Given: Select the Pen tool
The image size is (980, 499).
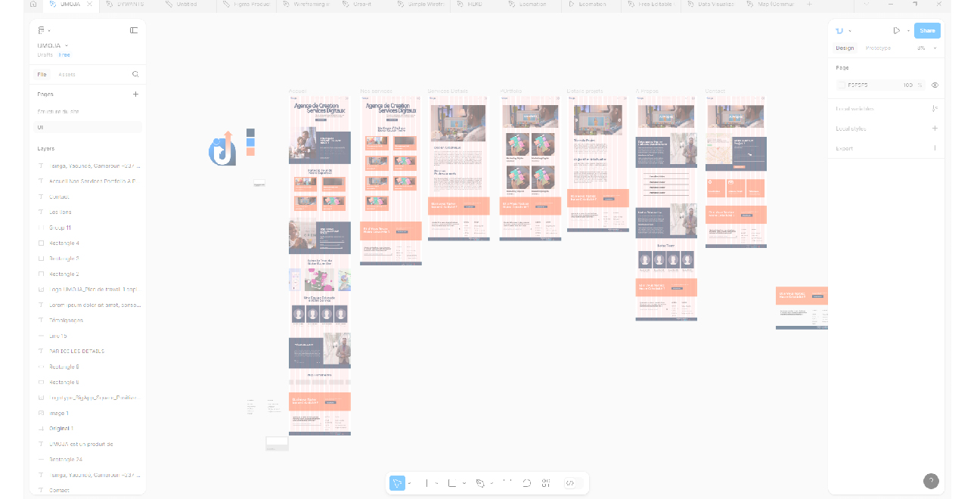Looking at the screenshot, I should pos(479,483).
